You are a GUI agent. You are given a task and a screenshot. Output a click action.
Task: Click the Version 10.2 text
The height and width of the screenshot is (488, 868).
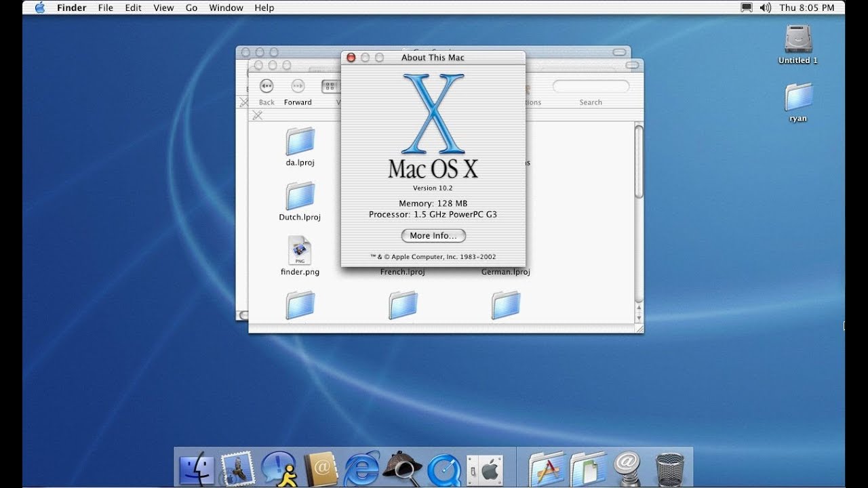coord(433,188)
